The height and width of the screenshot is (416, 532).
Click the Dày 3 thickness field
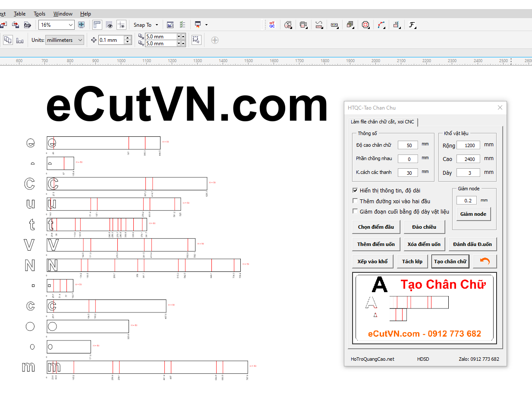point(469,173)
